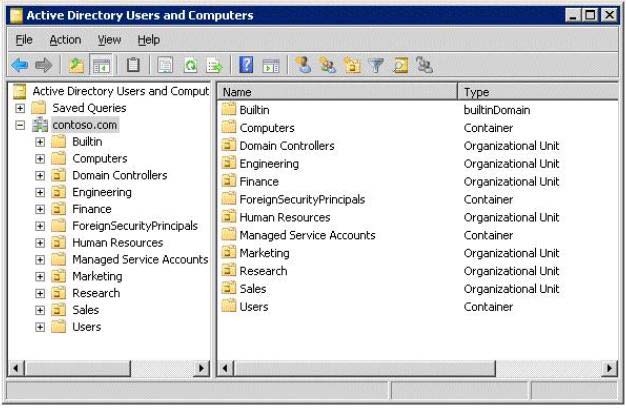Click the Sales OU icon in right list
This screenshot has height=408, width=626.
click(x=229, y=288)
